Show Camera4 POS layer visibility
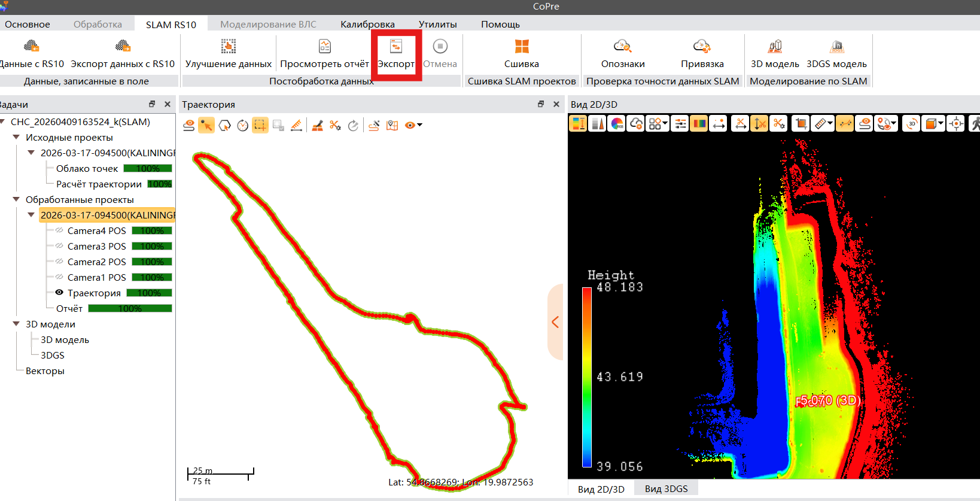Image resolution: width=980 pixels, height=501 pixels. click(59, 230)
